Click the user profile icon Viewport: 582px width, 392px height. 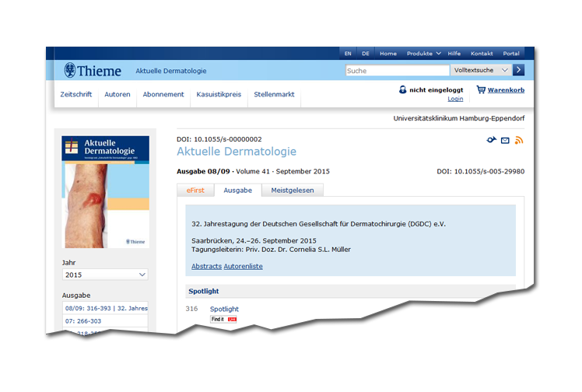(403, 89)
